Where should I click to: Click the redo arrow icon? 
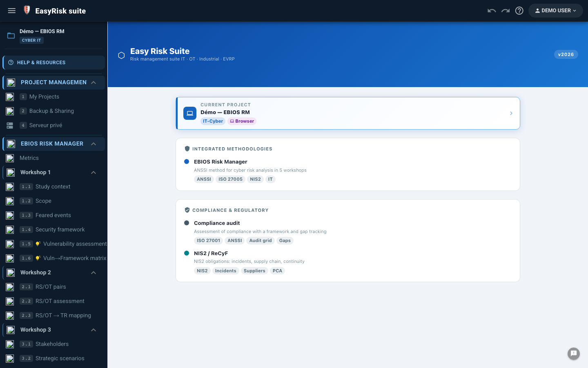[x=506, y=11]
